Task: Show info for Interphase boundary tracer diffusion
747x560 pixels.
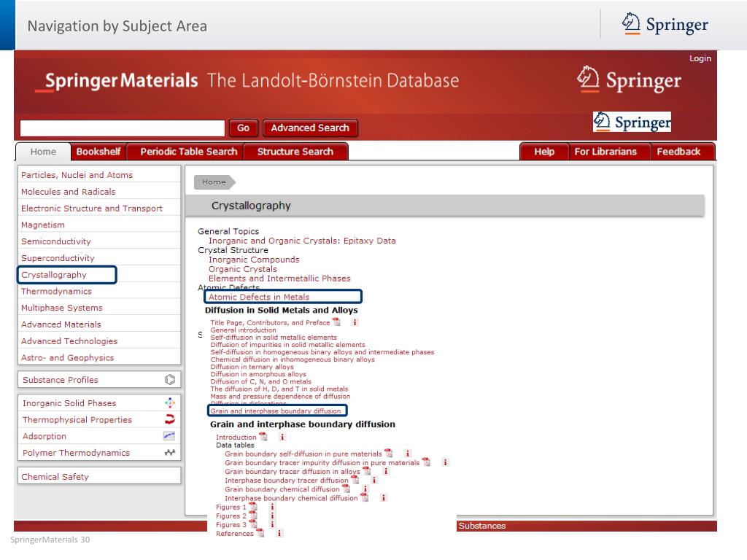Action: [374, 480]
